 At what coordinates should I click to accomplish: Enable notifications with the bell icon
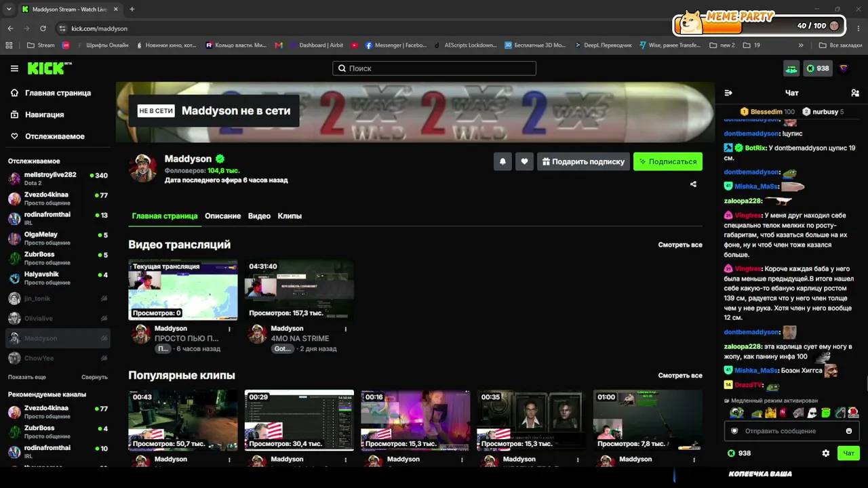502,161
